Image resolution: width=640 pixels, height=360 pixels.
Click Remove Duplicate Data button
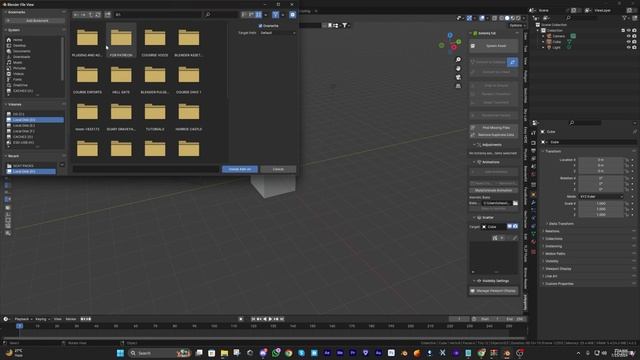(x=494, y=134)
